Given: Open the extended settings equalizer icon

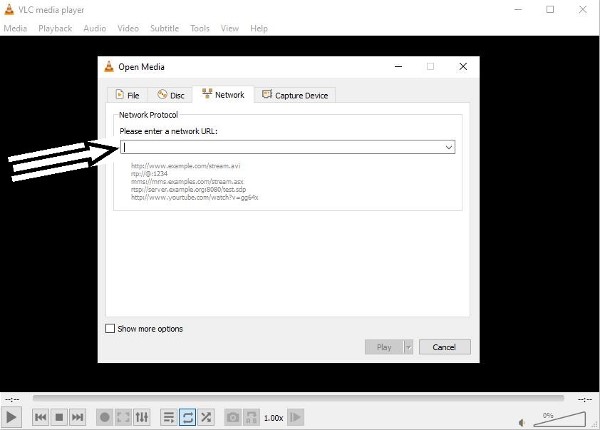Looking at the screenshot, I should pyautogui.click(x=142, y=417).
